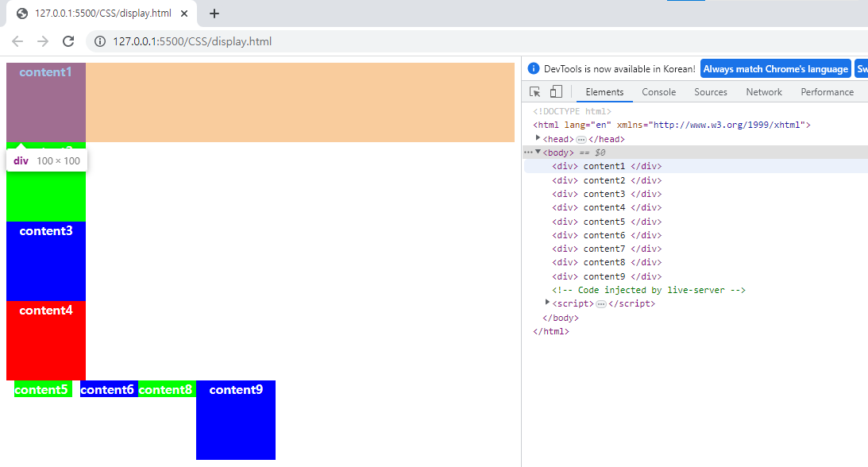Click the purple content1 box on the page
868x467 pixels.
[46, 102]
